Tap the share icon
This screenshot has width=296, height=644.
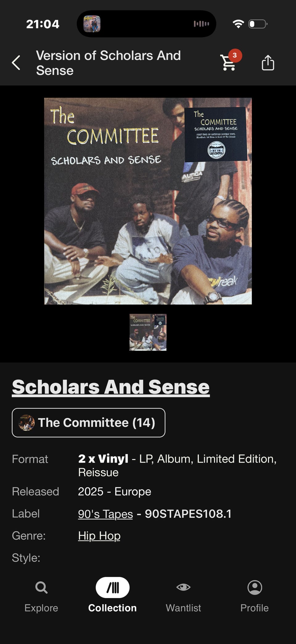(268, 63)
